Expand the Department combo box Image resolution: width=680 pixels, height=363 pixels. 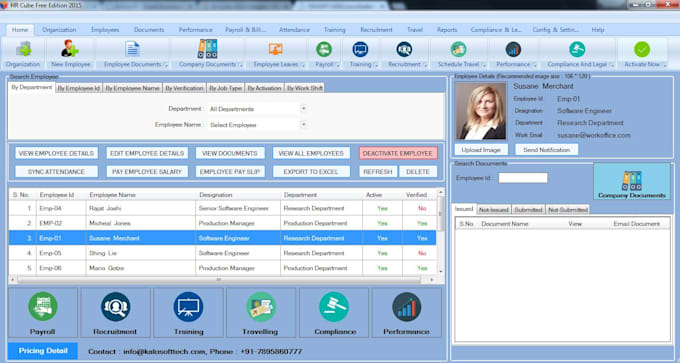click(x=304, y=108)
